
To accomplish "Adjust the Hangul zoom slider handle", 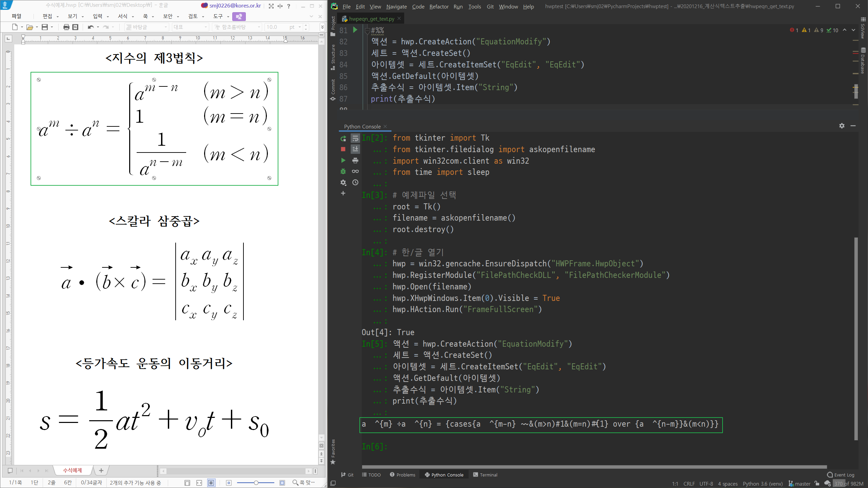I will click(x=256, y=483).
